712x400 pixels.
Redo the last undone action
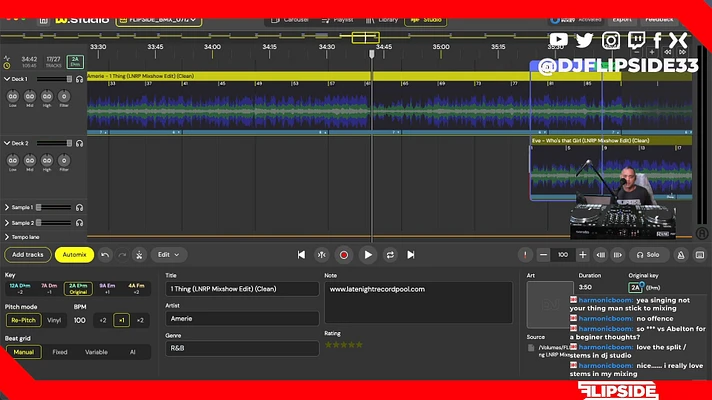tap(122, 255)
